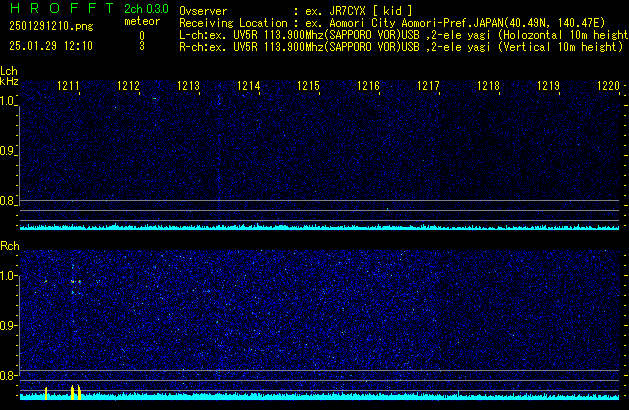Click the 1216 time marker

coord(368,86)
